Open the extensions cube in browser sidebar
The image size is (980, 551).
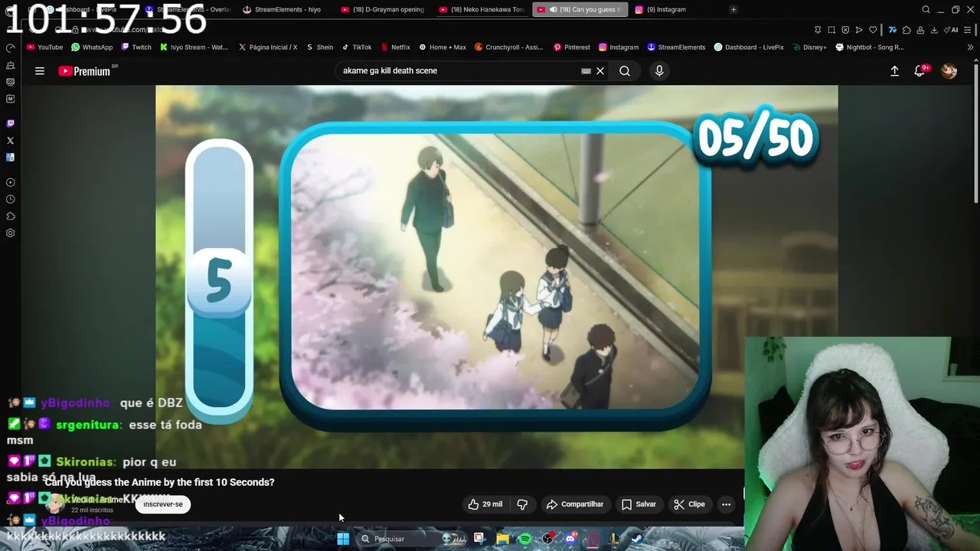(x=10, y=216)
